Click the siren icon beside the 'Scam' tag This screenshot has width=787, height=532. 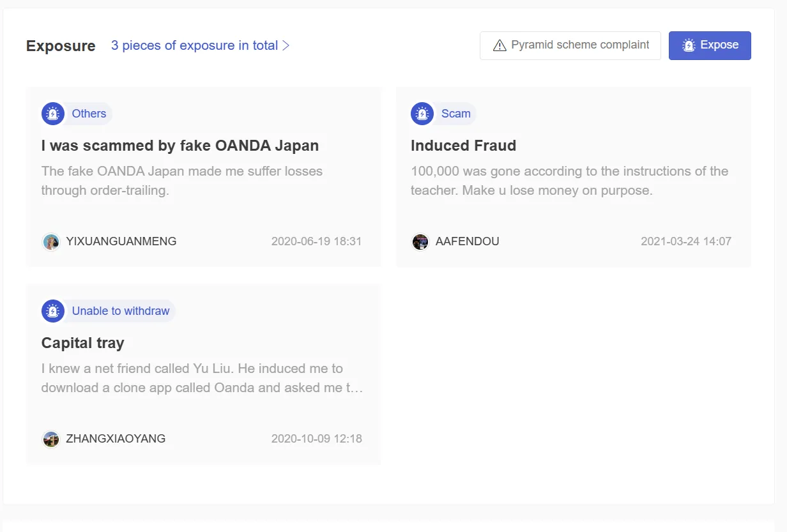pos(422,114)
